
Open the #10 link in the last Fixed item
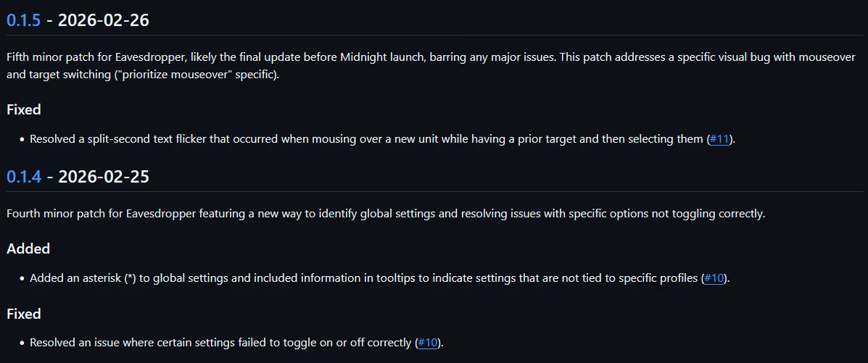pyautogui.click(x=428, y=343)
